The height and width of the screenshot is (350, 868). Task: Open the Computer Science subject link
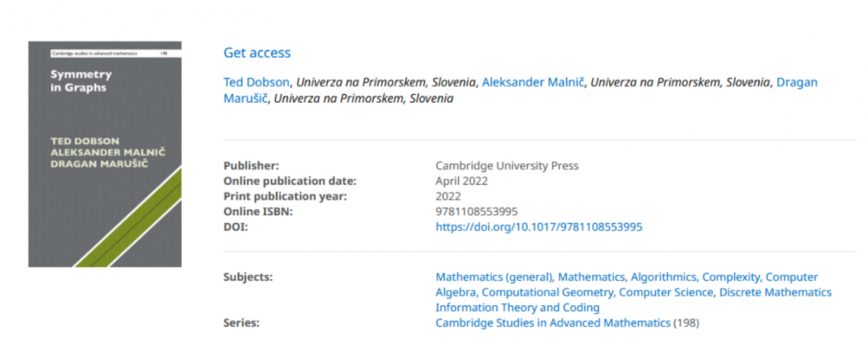[666, 292]
